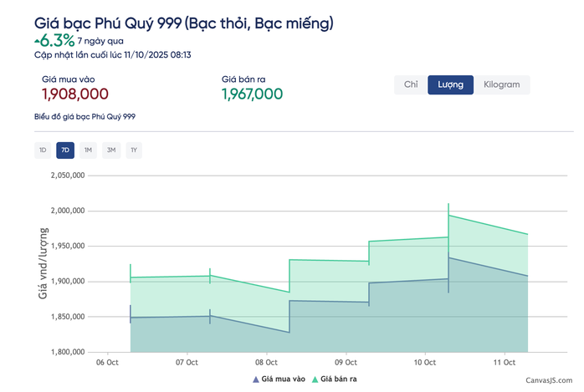584x392 pixels.
Task: Switch the unit to Chỉ
Action: click(x=410, y=84)
